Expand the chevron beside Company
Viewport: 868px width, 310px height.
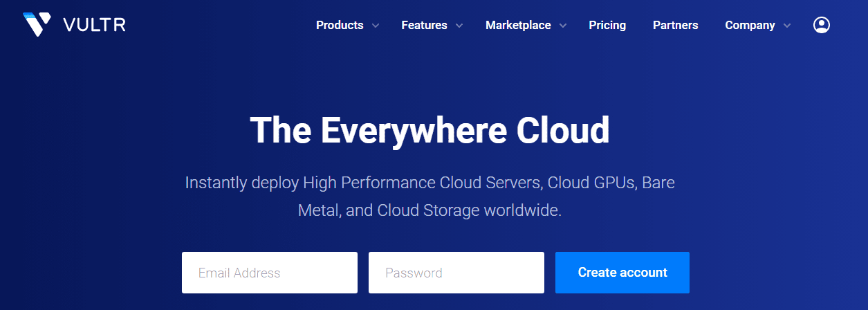click(x=787, y=26)
